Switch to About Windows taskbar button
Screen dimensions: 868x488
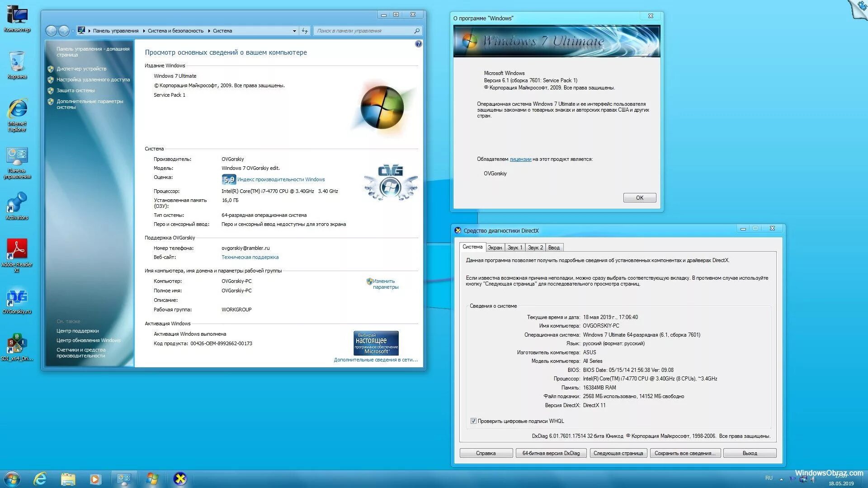click(x=152, y=479)
